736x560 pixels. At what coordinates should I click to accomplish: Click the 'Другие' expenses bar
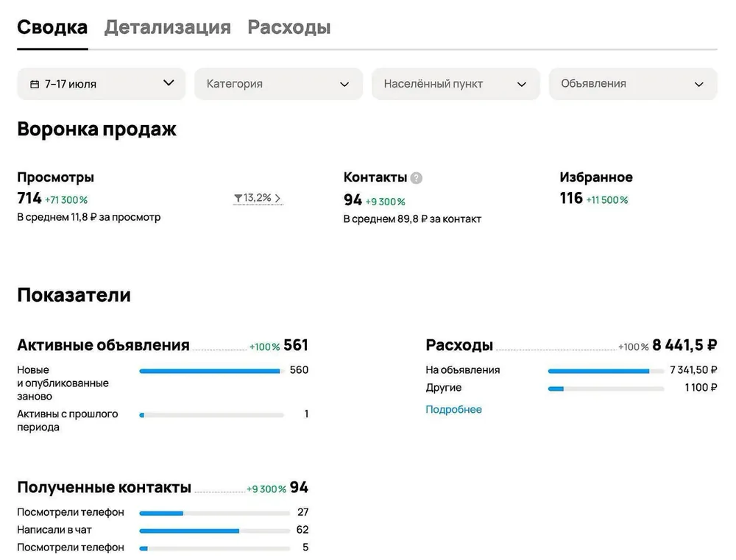tap(606, 389)
